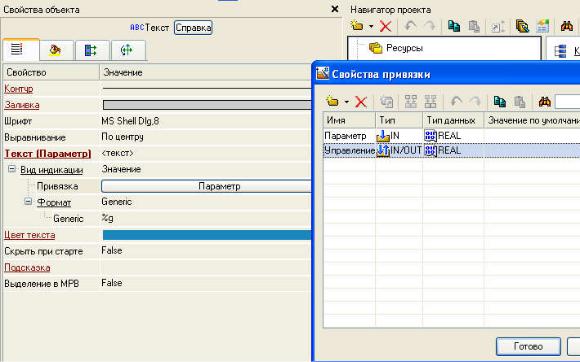Click the Имя column header in binding table
This screenshot has height=362, width=580.
349,120
